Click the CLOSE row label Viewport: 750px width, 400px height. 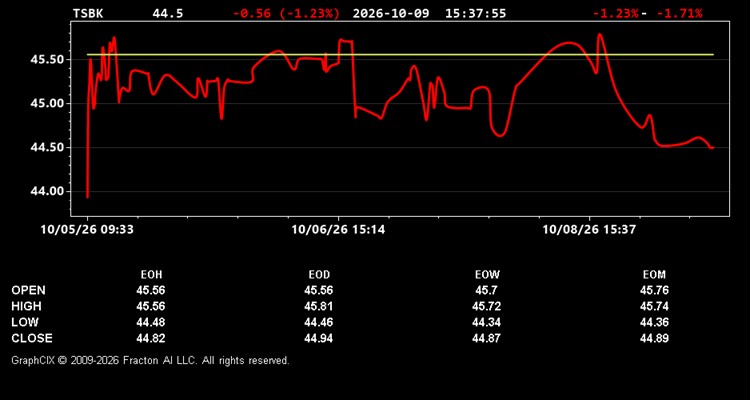coord(32,338)
